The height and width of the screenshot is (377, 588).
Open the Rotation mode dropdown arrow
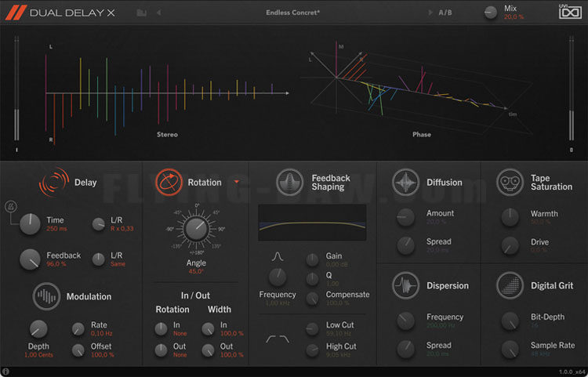click(x=237, y=182)
